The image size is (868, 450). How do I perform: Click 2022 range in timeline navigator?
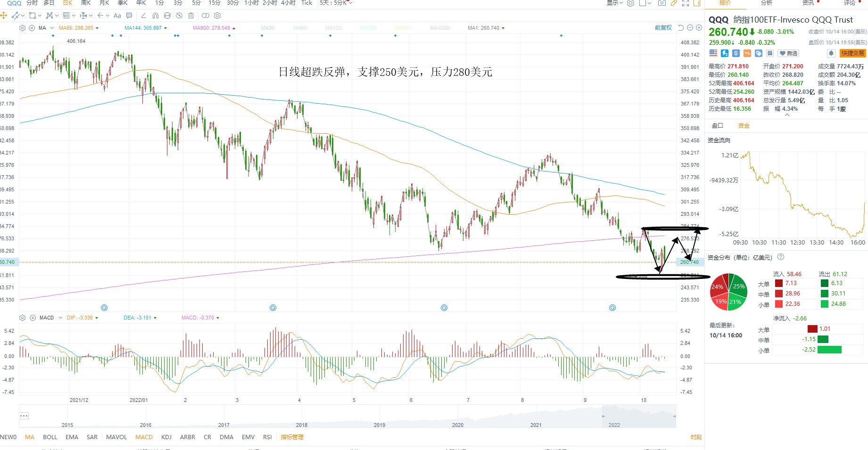coord(614,425)
